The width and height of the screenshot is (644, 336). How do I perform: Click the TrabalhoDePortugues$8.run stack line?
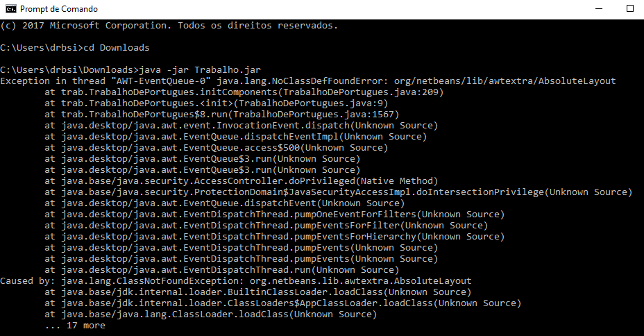coord(222,114)
